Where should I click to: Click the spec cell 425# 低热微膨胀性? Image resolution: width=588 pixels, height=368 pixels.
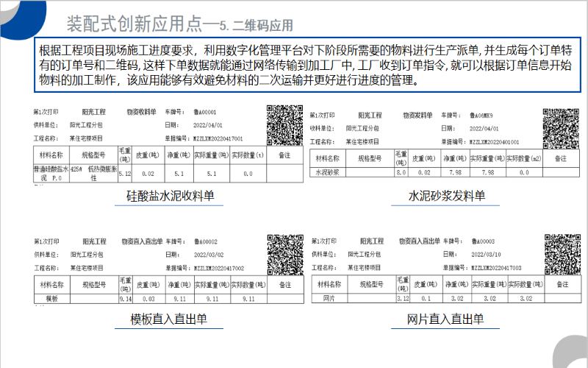coord(94,174)
